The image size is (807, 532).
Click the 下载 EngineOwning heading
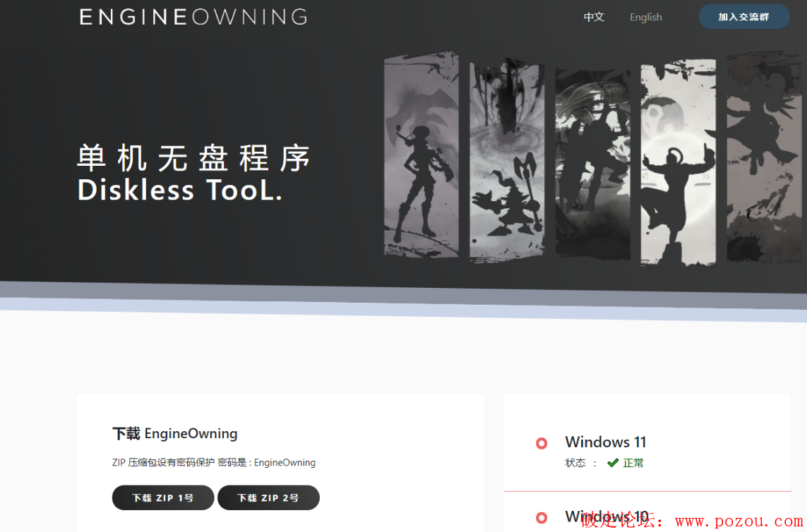175,434
